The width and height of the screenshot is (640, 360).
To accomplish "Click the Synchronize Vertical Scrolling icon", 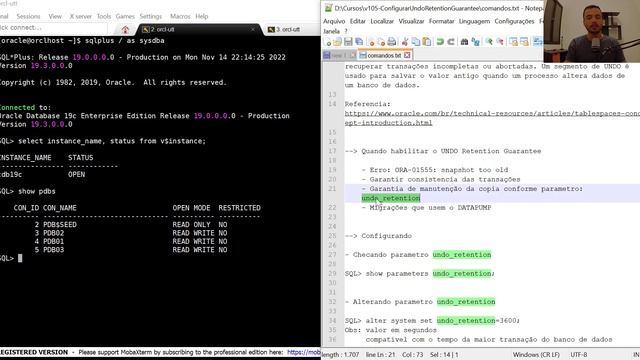I will tap(513, 42).
